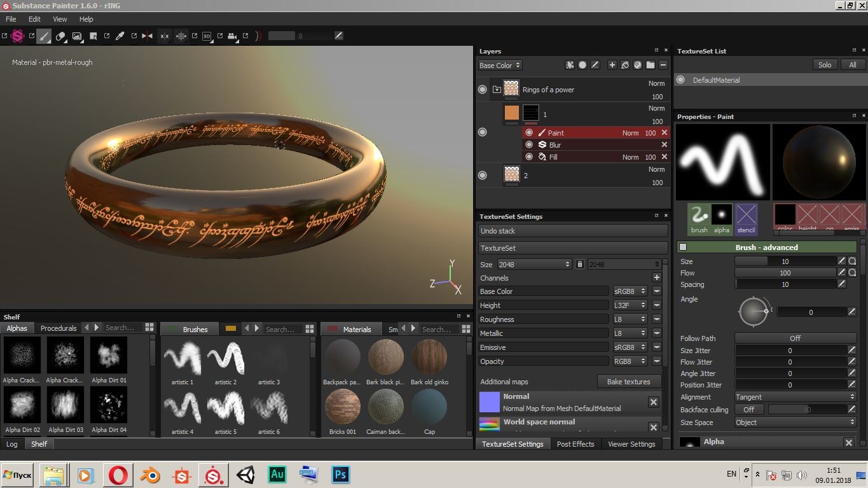Select the Paint brush tool in toolbar
Screen dimensions: 868x488
coord(43,36)
